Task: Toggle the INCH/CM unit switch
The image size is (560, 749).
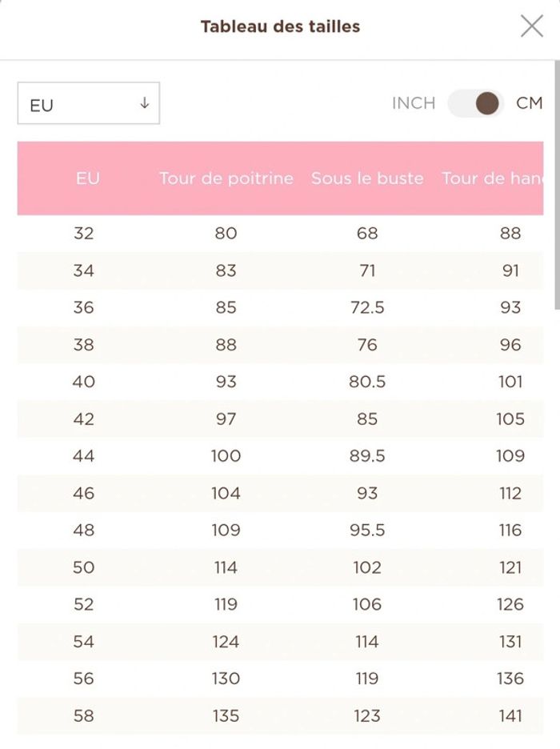Action: [x=475, y=103]
